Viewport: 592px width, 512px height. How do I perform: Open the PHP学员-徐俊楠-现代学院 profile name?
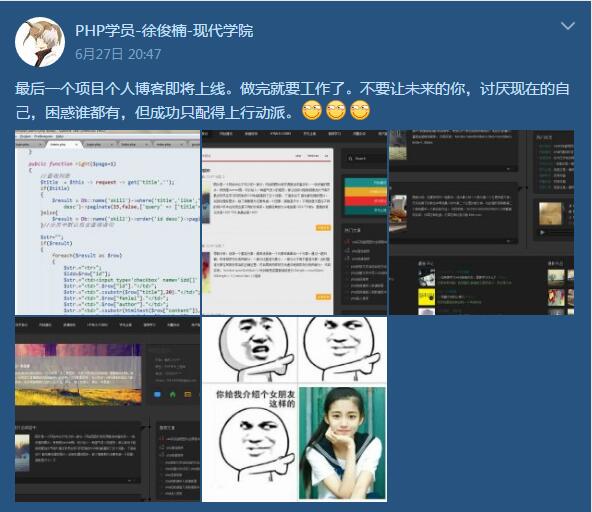click(x=164, y=31)
